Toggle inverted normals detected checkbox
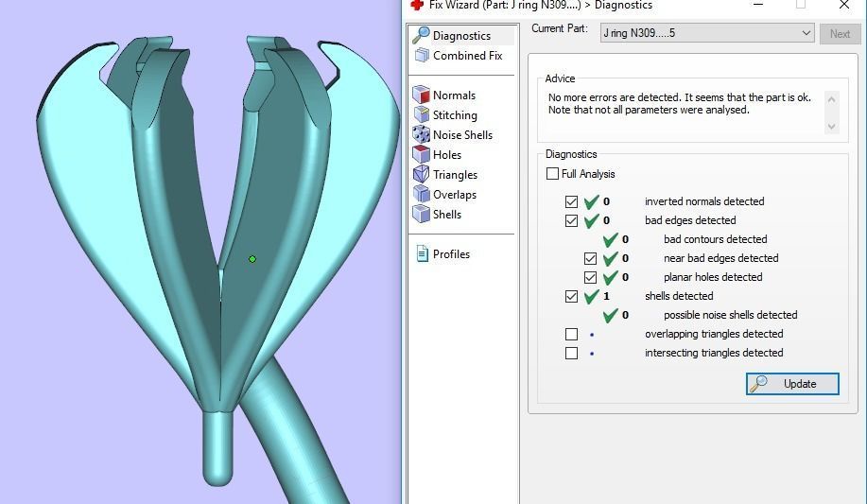 571,202
